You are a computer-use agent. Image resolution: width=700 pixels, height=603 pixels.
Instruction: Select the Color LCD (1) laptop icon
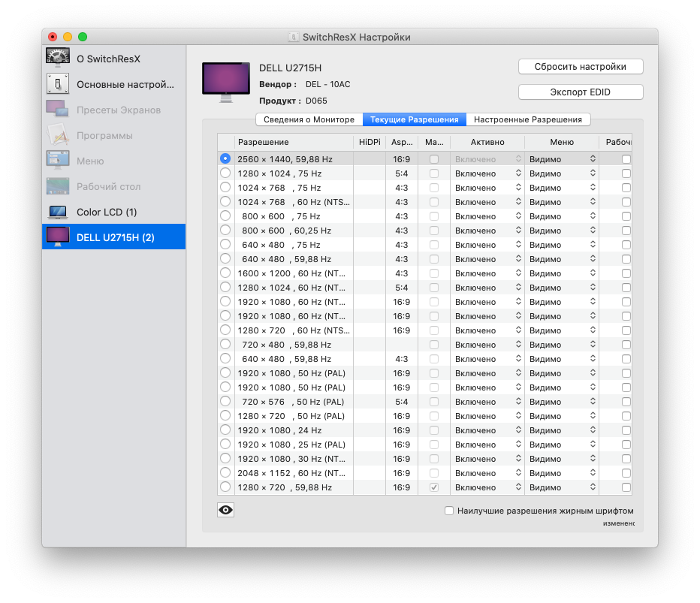(58, 212)
